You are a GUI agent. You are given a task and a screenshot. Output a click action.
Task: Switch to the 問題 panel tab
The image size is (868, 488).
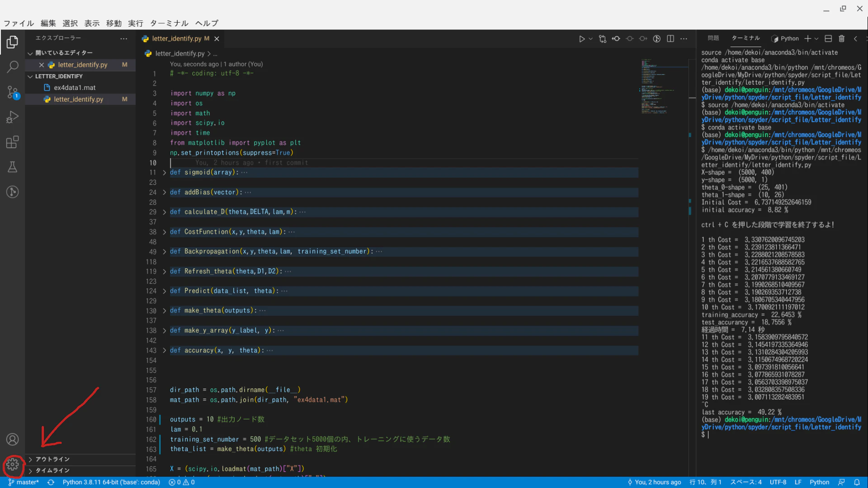pos(713,38)
